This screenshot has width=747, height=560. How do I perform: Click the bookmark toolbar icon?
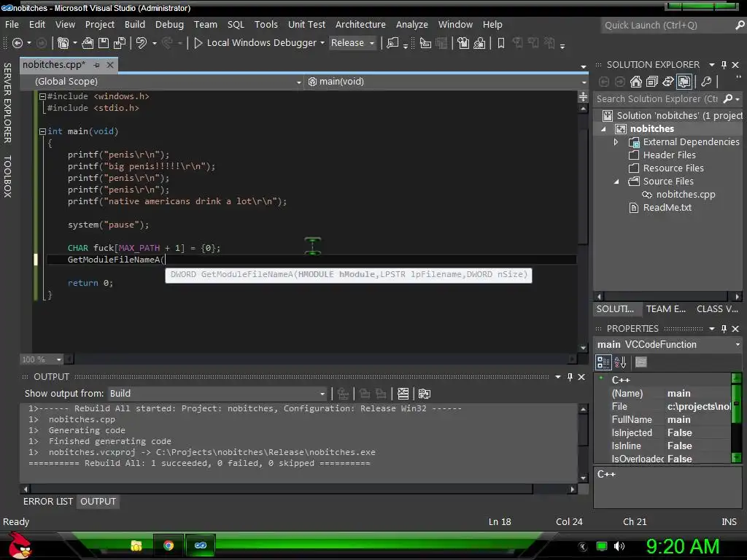point(500,43)
